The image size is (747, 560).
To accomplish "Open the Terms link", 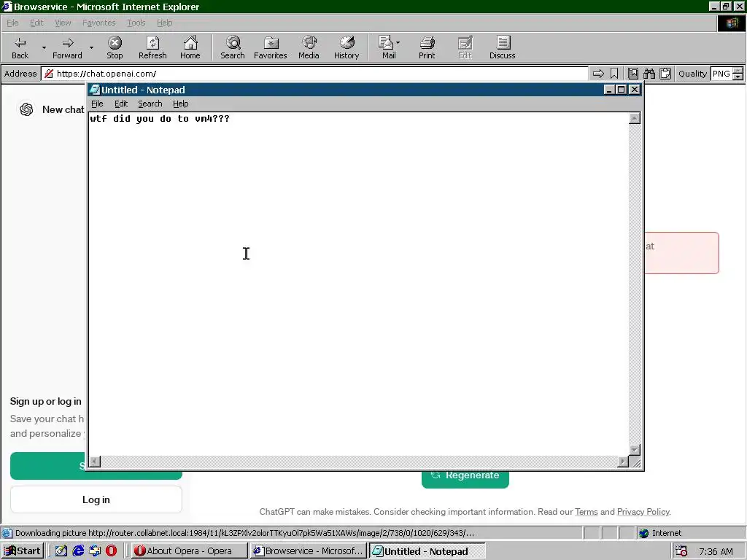I will click(586, 512).
